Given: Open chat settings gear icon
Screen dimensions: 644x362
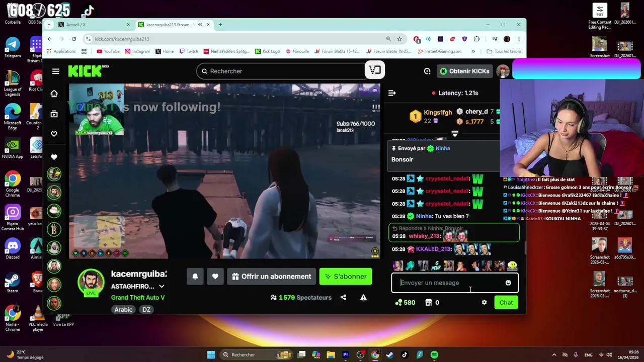Looking at the screenshot, I should point(484,303).
